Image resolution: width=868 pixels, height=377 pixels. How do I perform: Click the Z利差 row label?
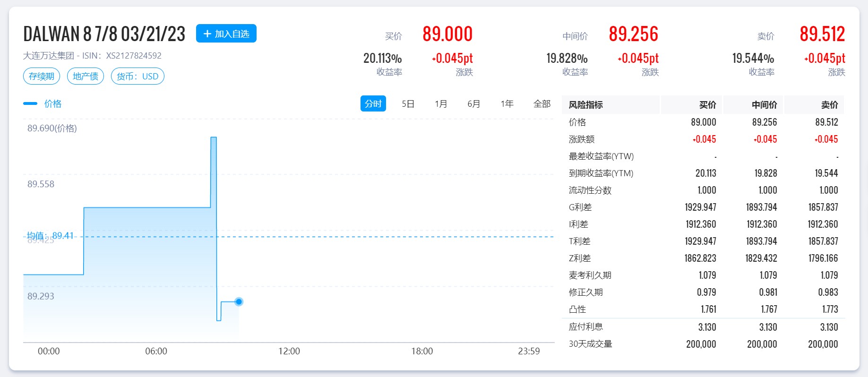[580, 258]
